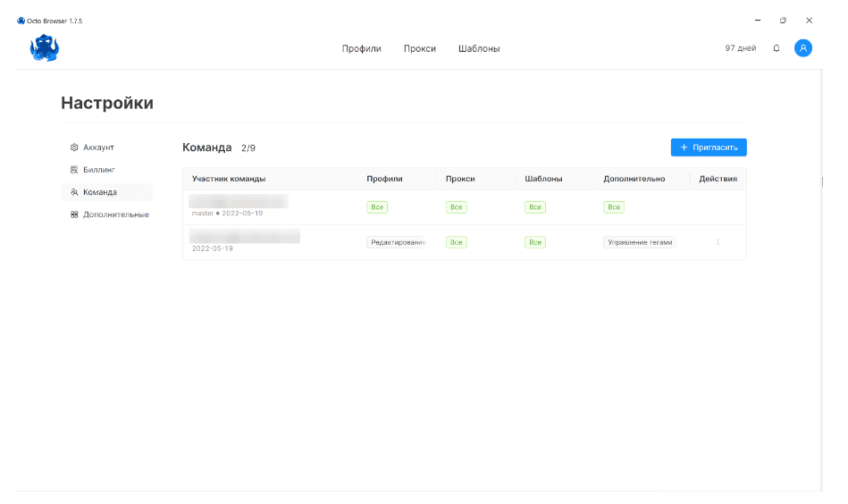Click the master member's Шаблоны Все tag
The height and width of the screenshot is (504, 848).
point(535,207)
